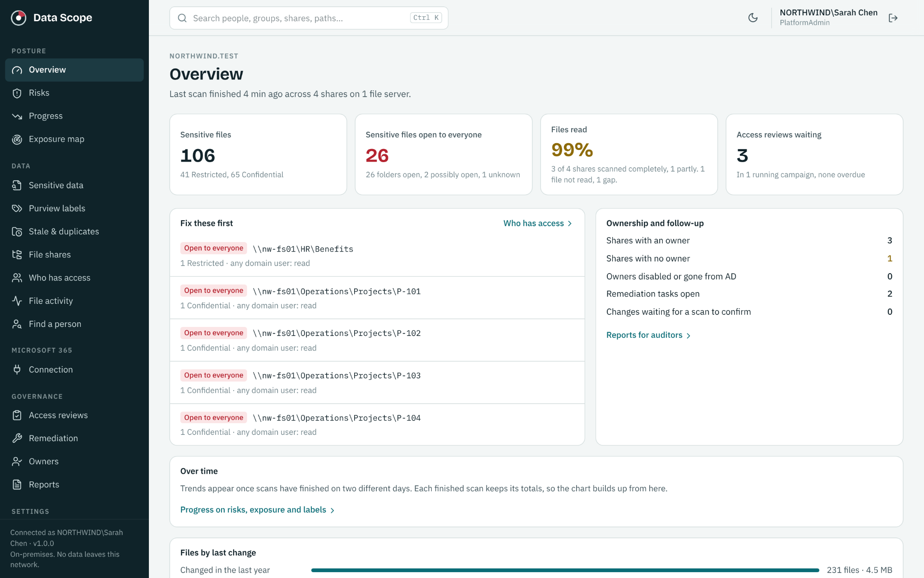Open the Files read 99% card
Viewport: 924px width, 578px height.
pyautogui.click(x=629, y=154)
